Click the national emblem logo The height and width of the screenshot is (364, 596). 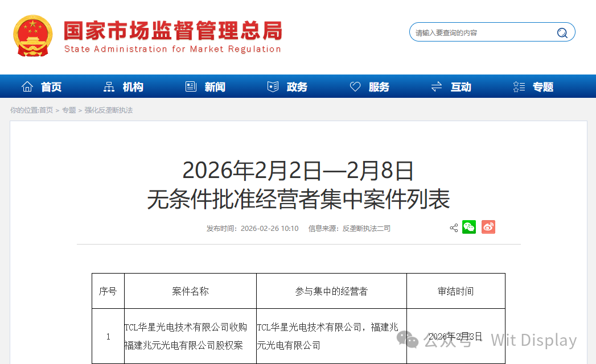35,36
